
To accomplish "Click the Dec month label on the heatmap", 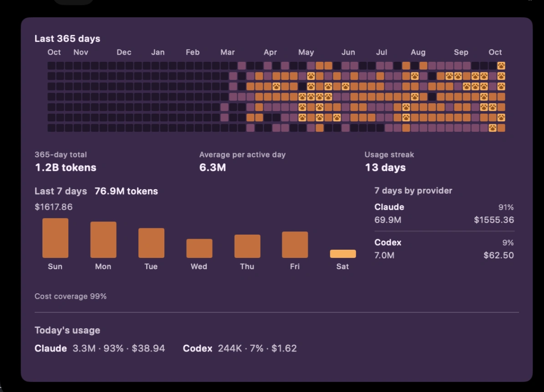I will point(124,52).
